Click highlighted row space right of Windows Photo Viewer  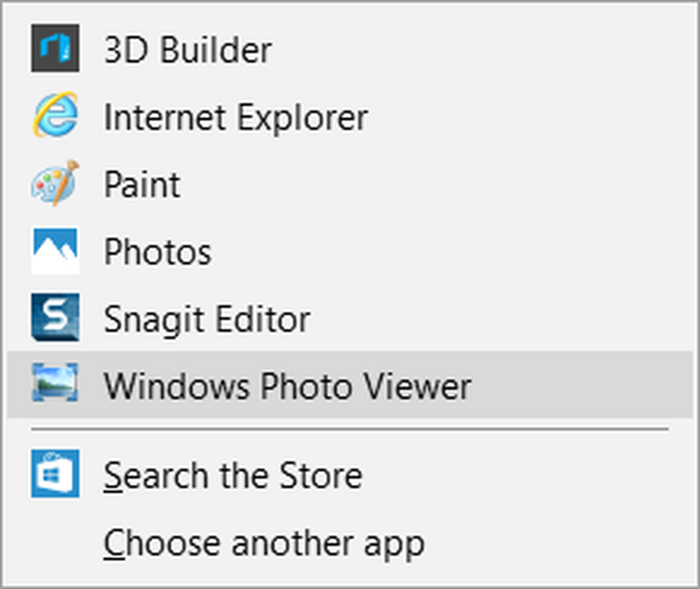tap(581, 386)
